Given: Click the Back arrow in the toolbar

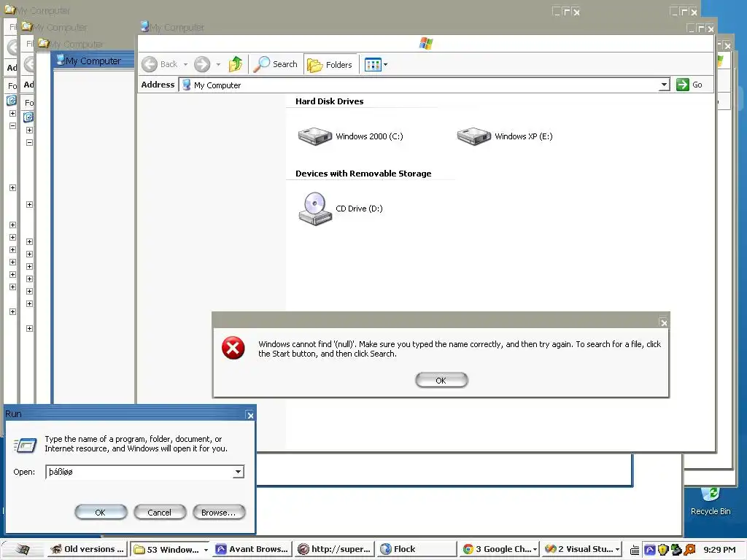Looking at the screenshot, I should click(150, 64).
